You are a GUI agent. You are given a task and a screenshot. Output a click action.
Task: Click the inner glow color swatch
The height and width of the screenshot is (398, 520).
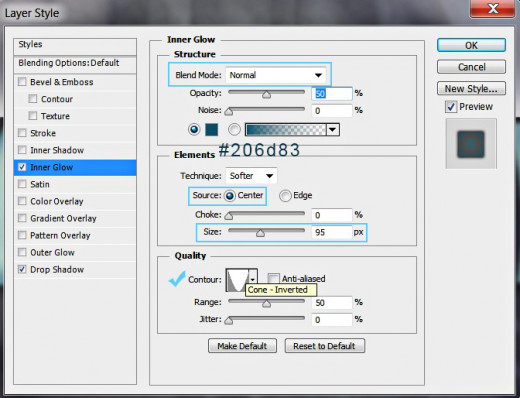click(212, 130)
